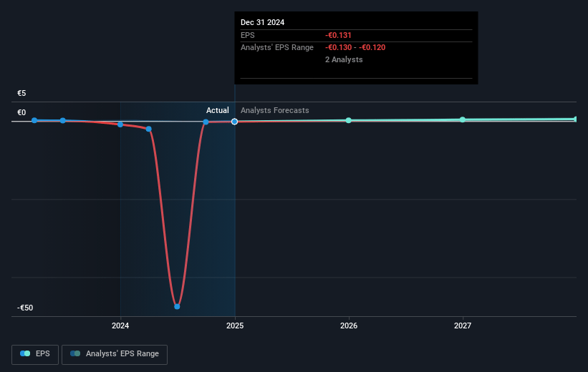Screen dimensions: 588x372
Task: Click the Analysts' EPS Range tooltip row label
Action: click(277, 48)
